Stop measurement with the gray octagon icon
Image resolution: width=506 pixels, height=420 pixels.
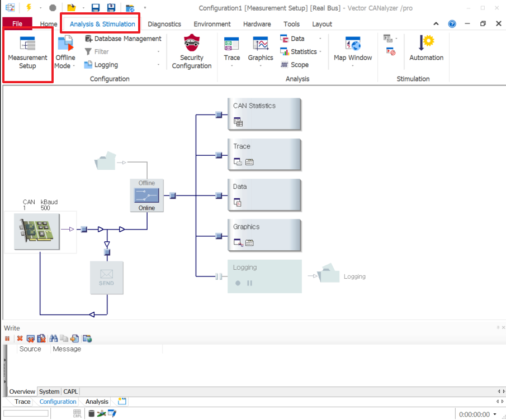pos(53,8)
